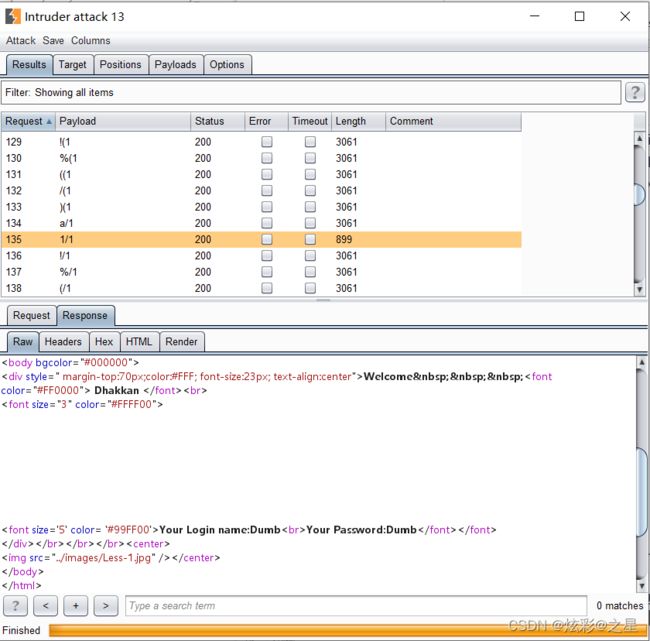Toggle Timeout checkbox for request 135
This screenshot has width=650, height=641.
310,239
